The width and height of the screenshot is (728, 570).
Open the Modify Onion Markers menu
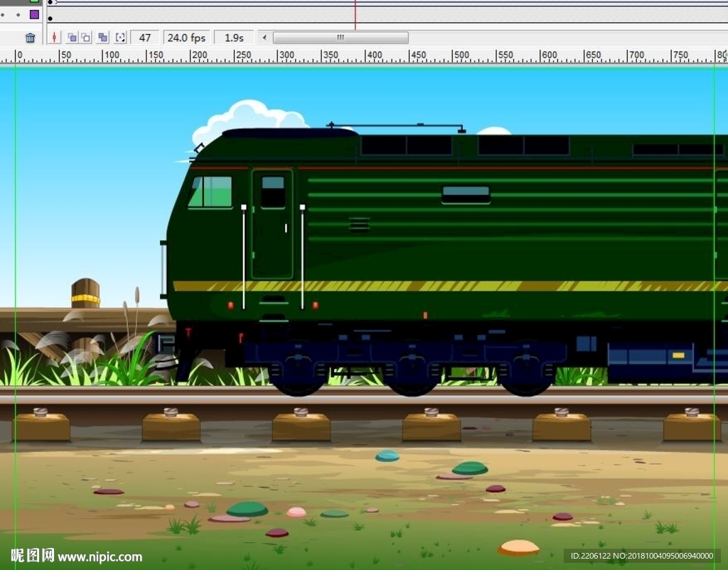(x=120, y=38)
